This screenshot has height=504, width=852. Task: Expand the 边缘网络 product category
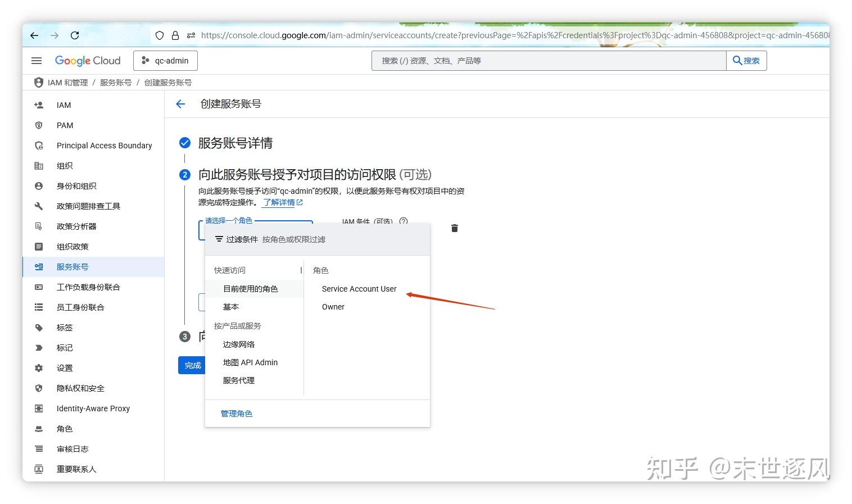238,344
